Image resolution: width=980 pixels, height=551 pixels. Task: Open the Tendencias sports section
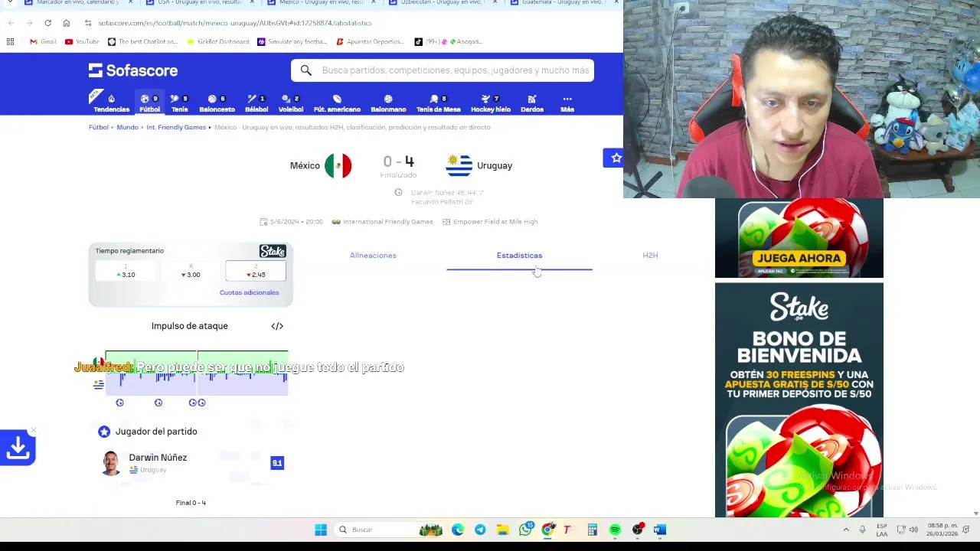point(111,103)
